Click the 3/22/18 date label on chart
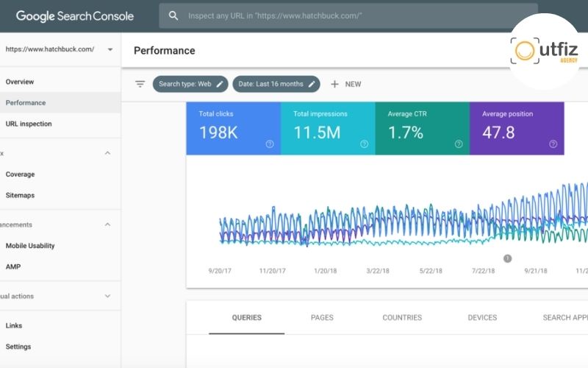The width and height of the screenshot is (588, 368). point(378,271)
